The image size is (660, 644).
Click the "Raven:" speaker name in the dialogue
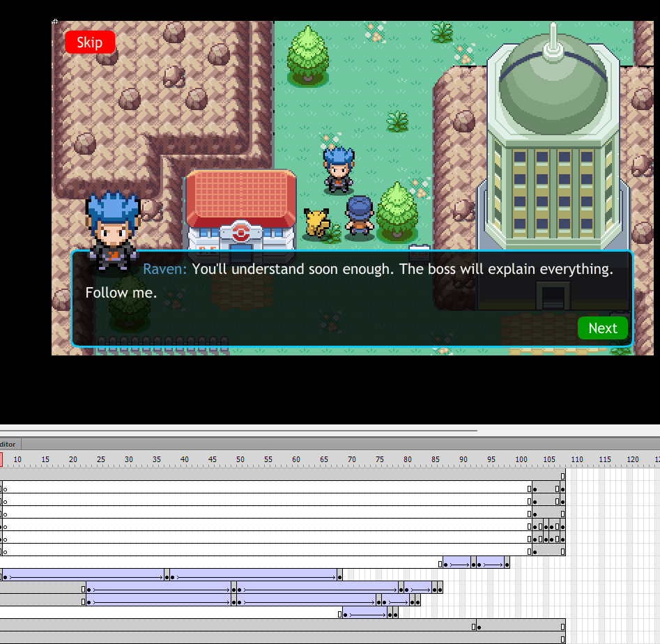pos(164,269)
